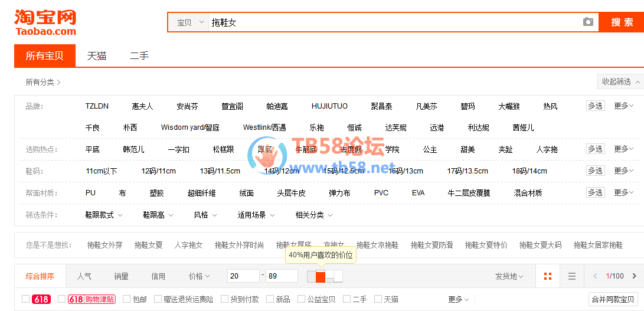This screenshot has height=311, width=644.
Task: Click the camera image-search icon
Action: (588, 22)
